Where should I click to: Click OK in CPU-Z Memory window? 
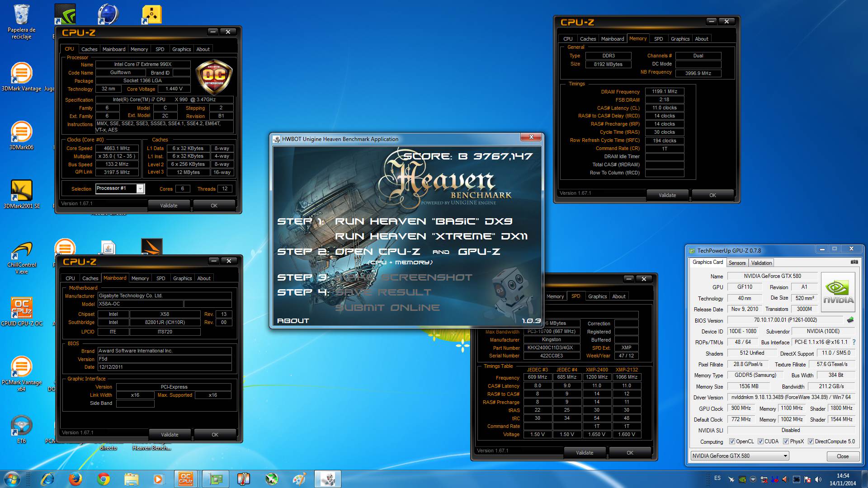[x=712, y=195]
